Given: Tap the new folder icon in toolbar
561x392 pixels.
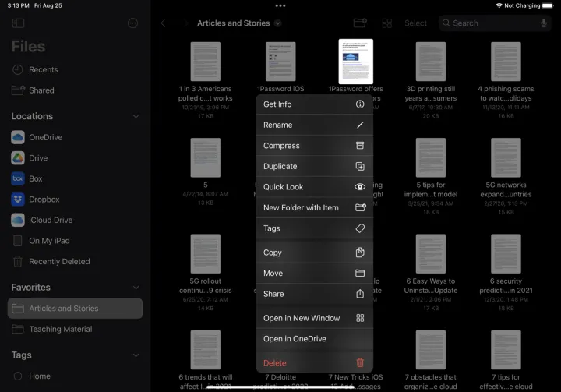Looking at the screenshot, I should pos(360,23).
